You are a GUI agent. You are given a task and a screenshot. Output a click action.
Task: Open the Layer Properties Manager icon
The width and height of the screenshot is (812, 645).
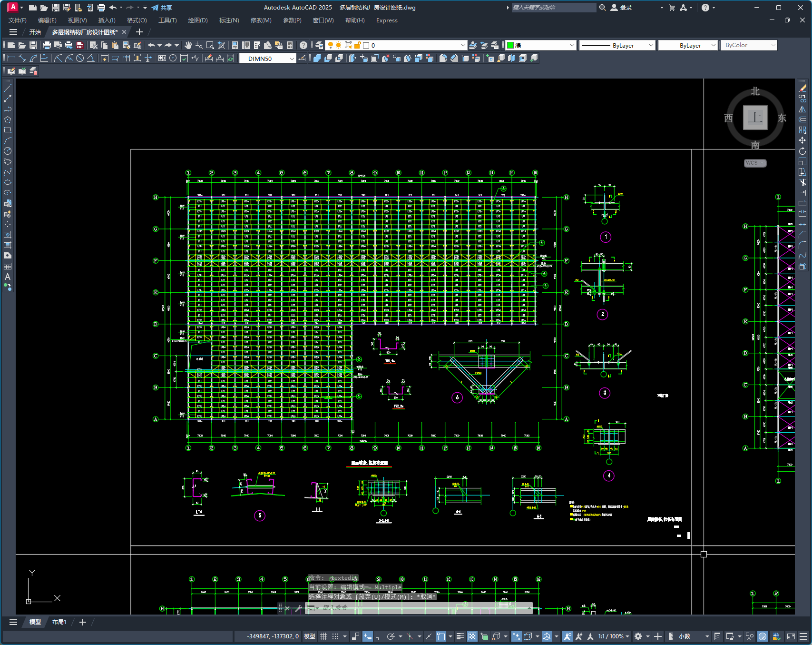coord(319,45)
